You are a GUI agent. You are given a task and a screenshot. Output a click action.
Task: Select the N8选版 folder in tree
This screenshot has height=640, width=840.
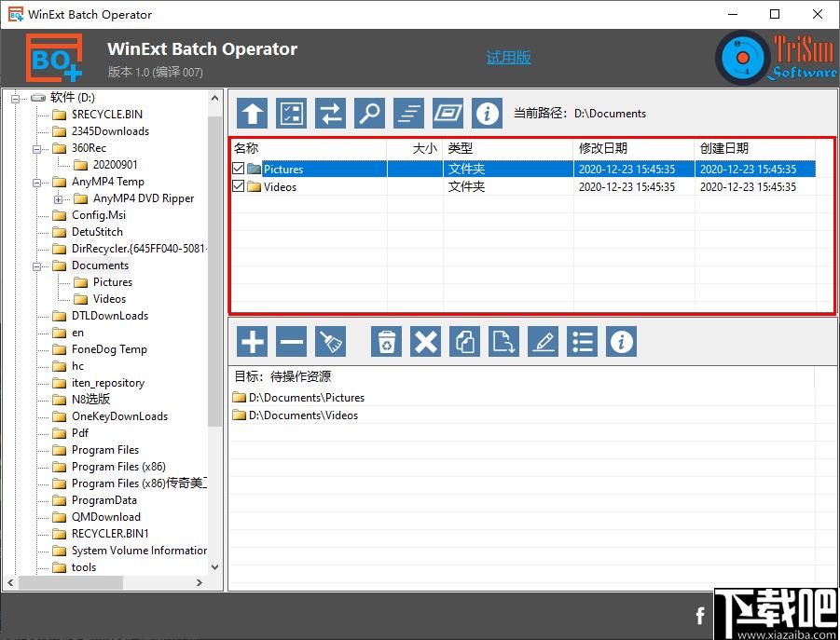click(90, 400)
